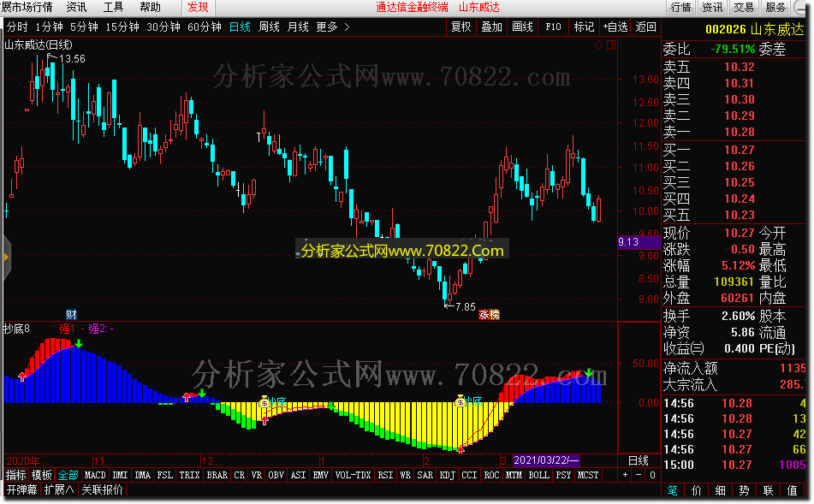814x504 pixels.
Task: Expand the 更多 timeframe options
Action: point(327,27)
